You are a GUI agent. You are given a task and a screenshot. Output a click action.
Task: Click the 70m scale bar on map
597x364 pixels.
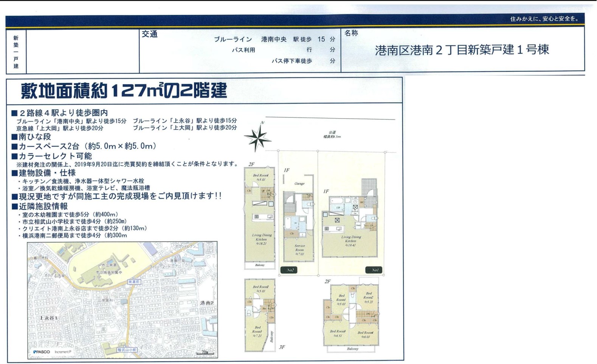coord(205,353)
